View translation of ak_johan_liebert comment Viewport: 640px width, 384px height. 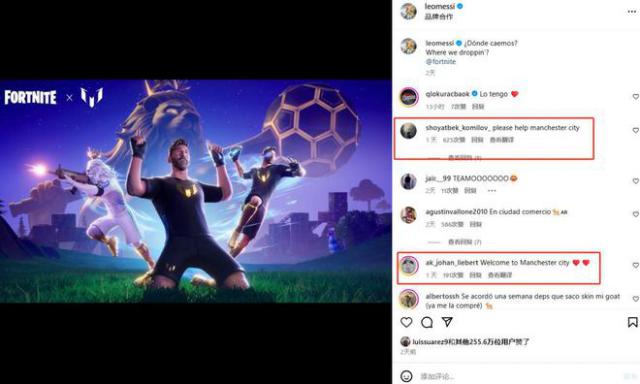tap(500, 275)
